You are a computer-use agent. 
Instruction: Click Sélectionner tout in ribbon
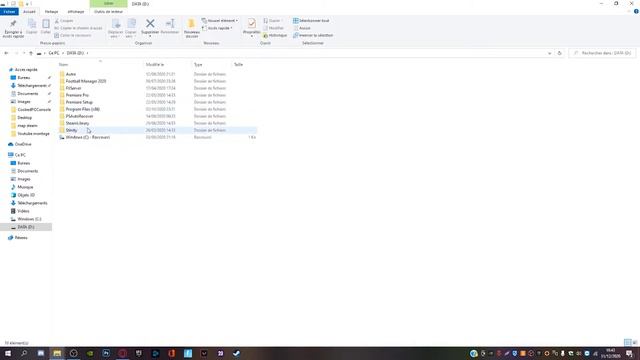click(x=311, y=20)
